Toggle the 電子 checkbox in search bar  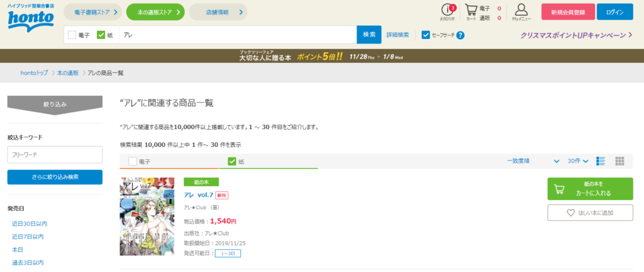pos(72,35)
